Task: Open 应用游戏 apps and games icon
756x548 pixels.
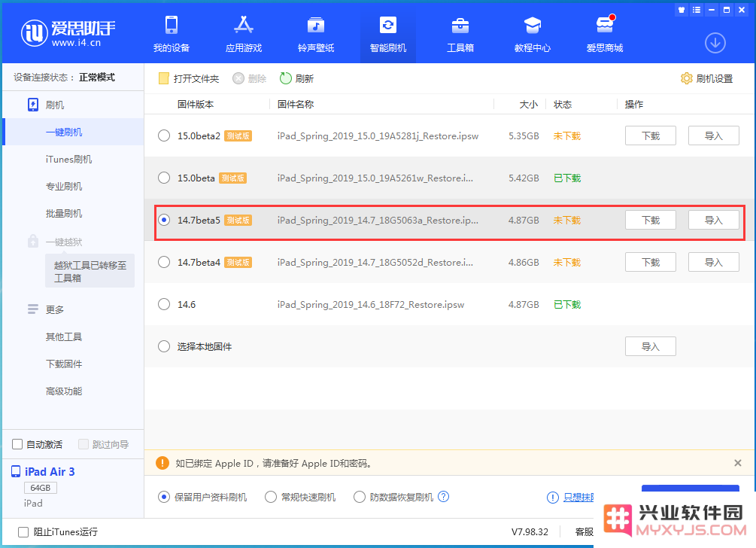Action: (244, 25)
